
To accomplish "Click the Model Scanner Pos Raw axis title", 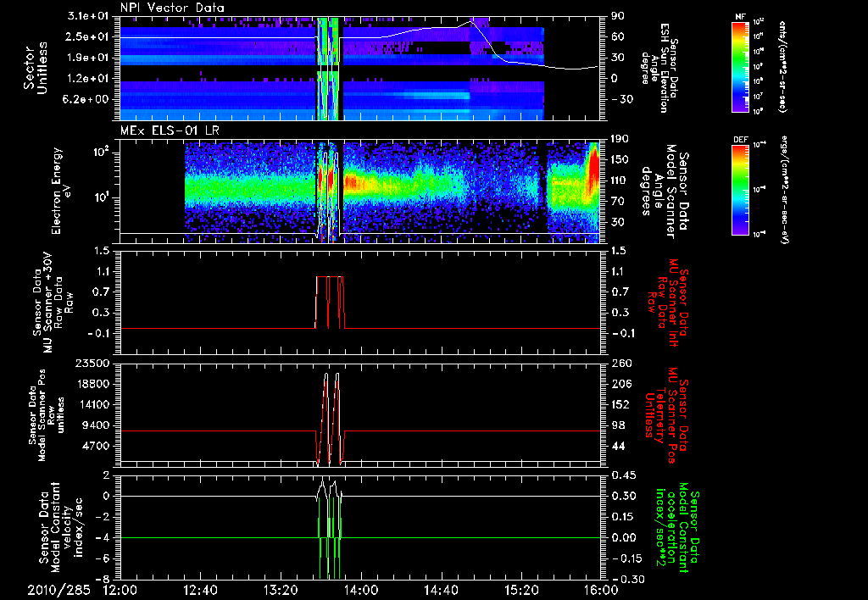I will (x=46, y=415).
